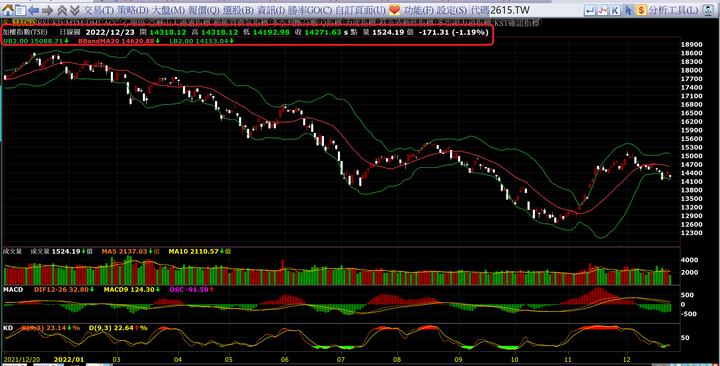Screen dimensions: 720x366
Task: Click the 日線圖 chart period label
Action: pos(70,32)
